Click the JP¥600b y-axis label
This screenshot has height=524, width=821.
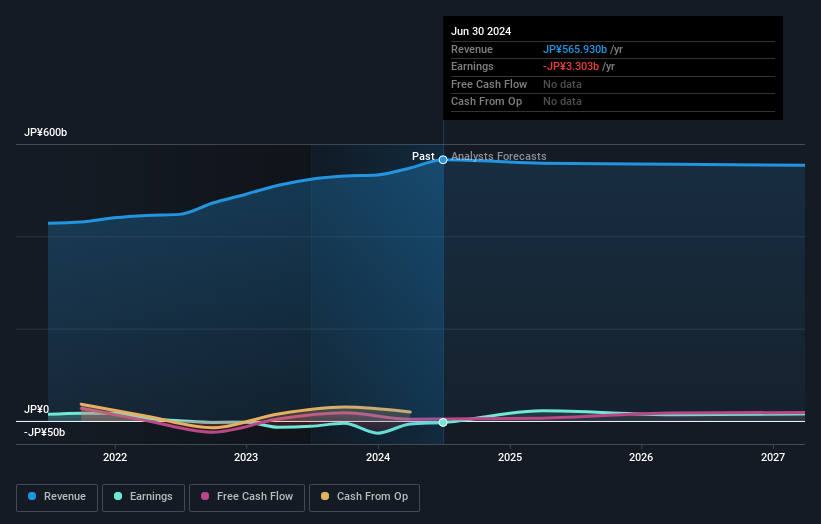point(46,132)
